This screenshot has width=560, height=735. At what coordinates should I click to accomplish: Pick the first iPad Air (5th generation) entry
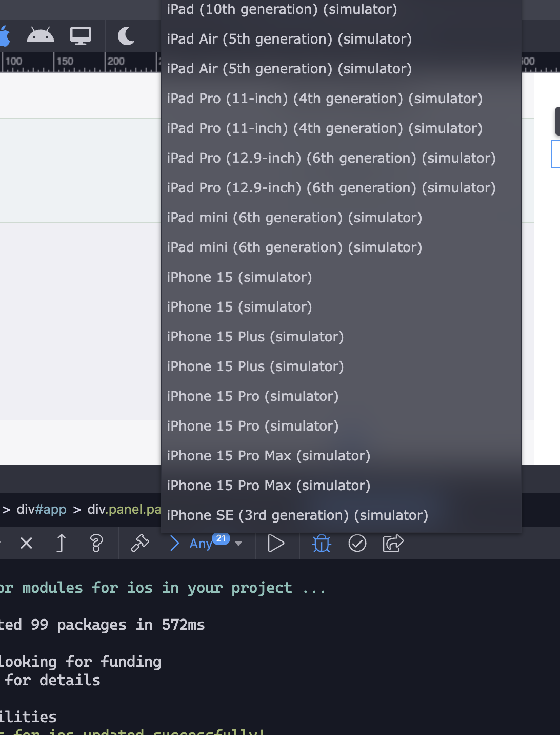pyautogui.click(x=341, y=39)
